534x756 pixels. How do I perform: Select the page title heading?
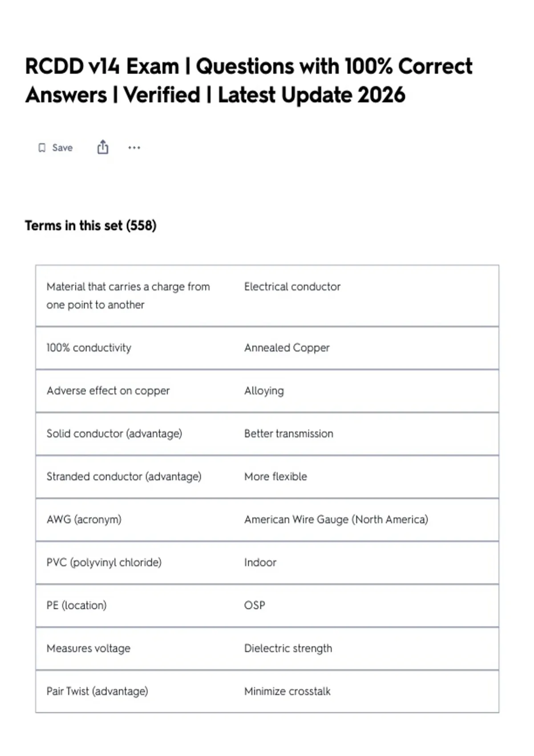pyautogui.click(x=248, y=80)
